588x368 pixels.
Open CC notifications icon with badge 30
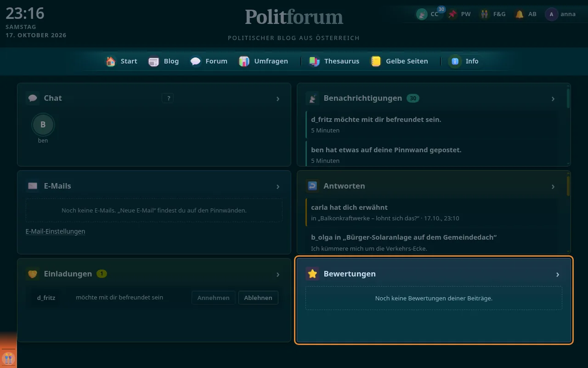pos(422,14)
